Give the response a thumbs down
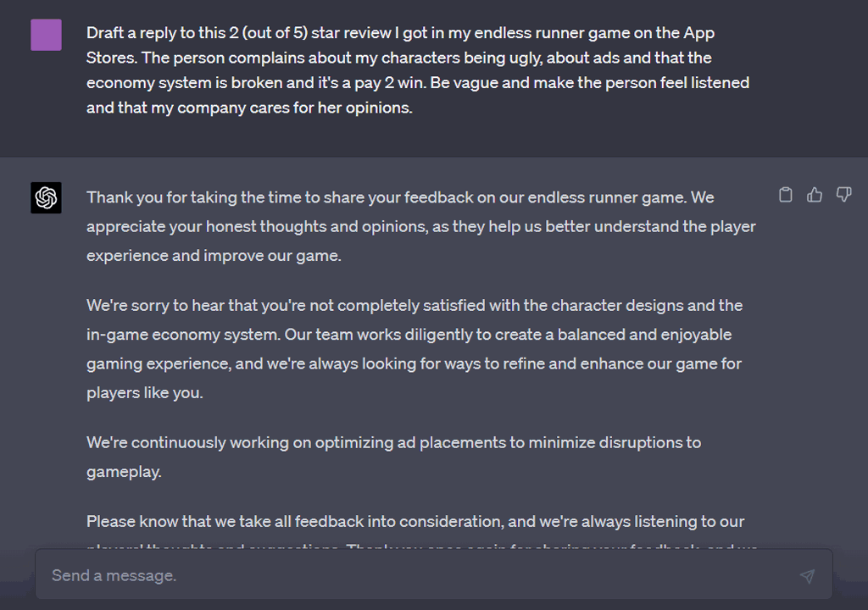This screenshot has width=868, height=610. (x=843, y=195)
